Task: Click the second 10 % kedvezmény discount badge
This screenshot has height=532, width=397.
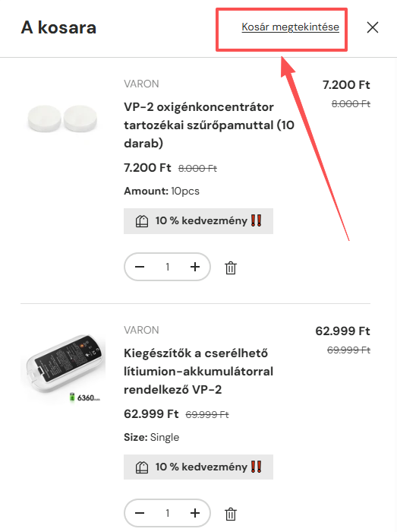Action: point(199,467)
